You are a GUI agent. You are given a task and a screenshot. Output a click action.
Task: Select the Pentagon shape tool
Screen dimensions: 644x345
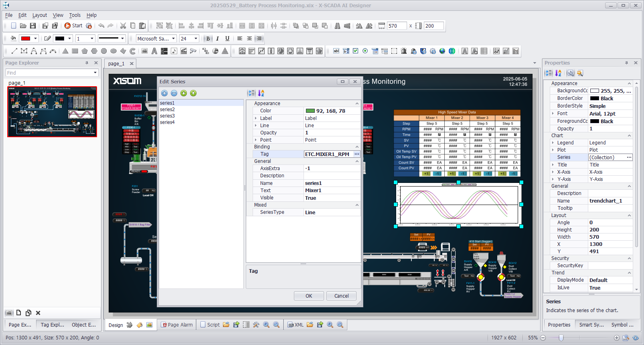coord(85,51)
